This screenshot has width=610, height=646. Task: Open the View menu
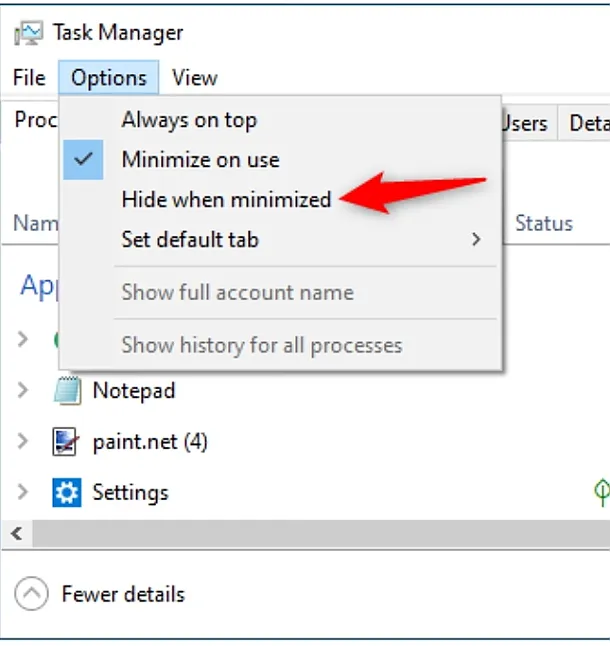pos(194,78)
